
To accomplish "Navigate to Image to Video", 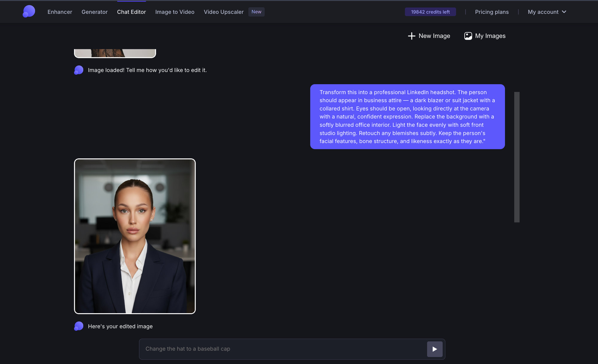I will coord(175,12).
